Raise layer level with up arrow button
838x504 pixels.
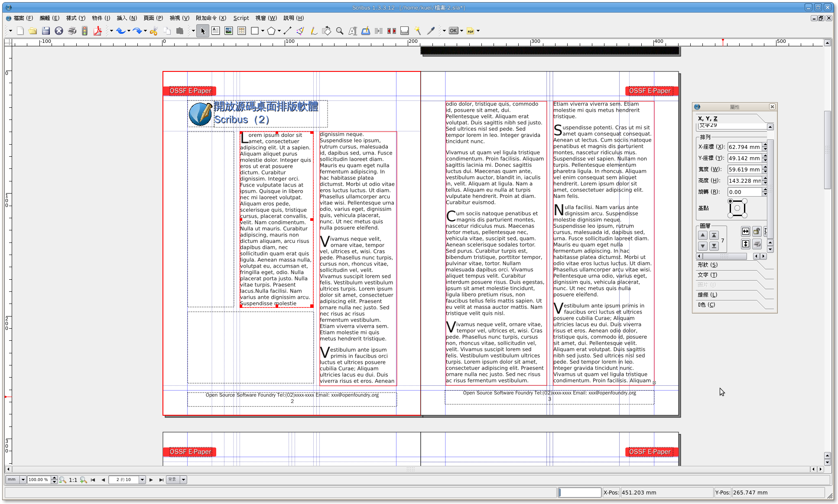[x=703, y=235]
